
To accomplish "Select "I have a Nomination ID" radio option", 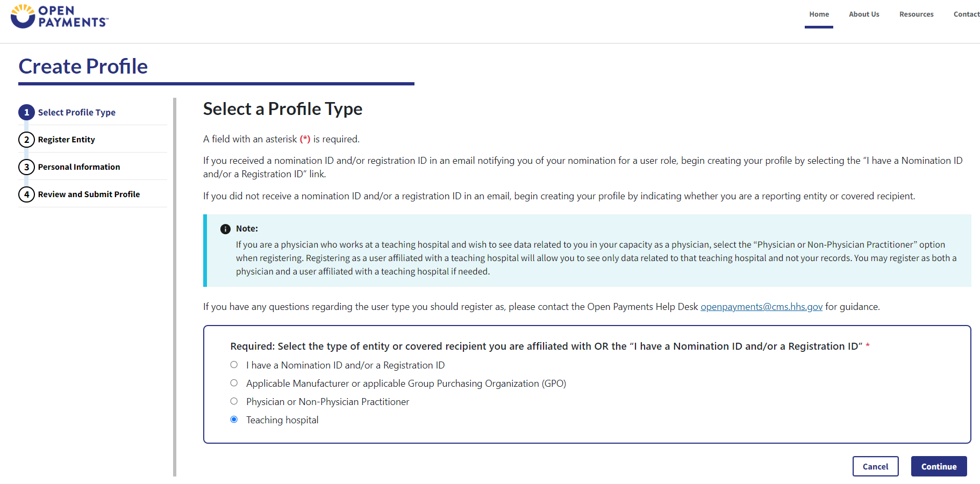I will point(234,365).
